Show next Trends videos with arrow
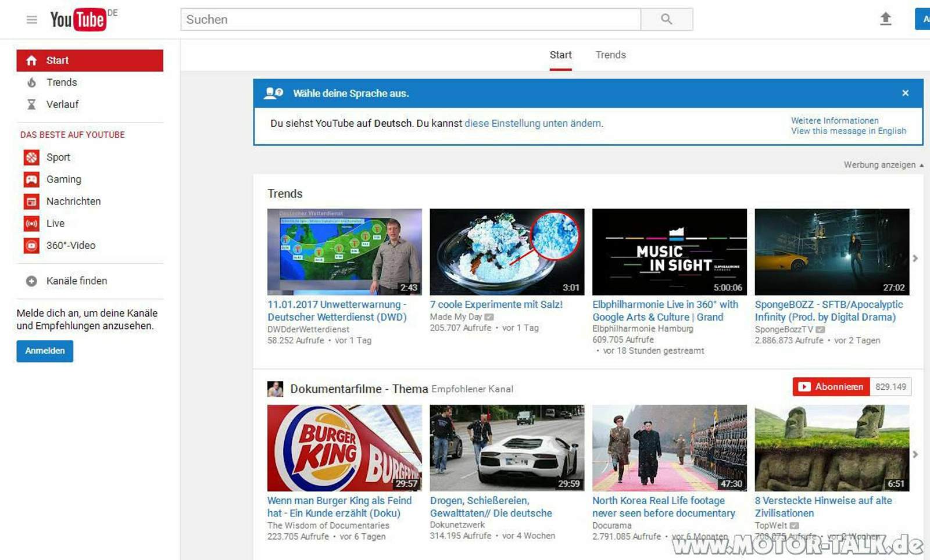 coord(915,259)
